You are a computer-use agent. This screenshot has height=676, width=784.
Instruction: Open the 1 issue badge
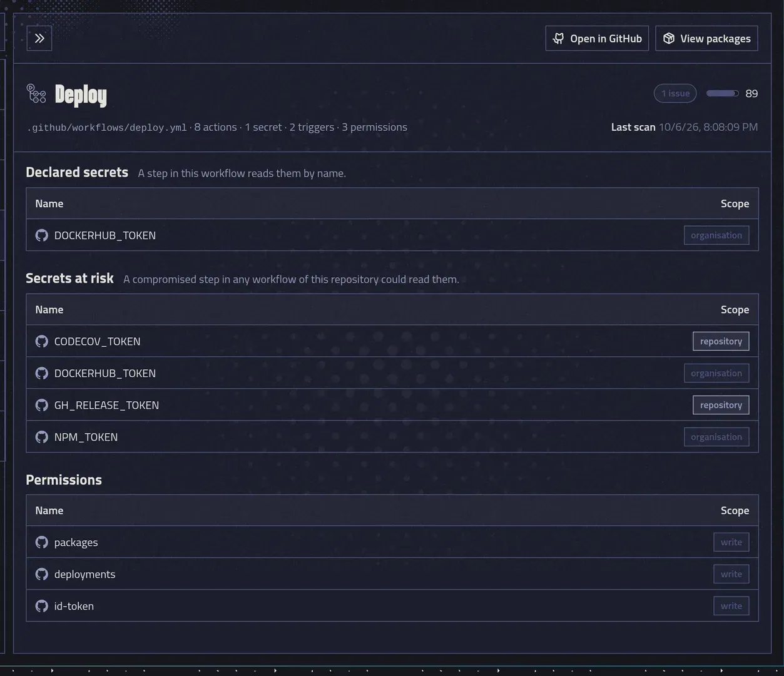pos(675,93)
